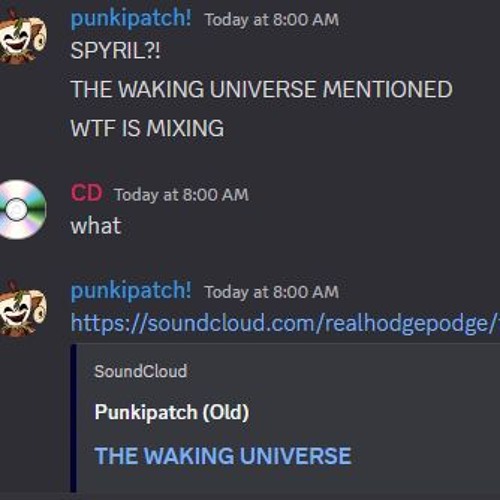Image resolution: width=500 pixels, height=500 pixels.
Task: Click the SoundCloud provider label in the embed
Action: click(141, 371)
